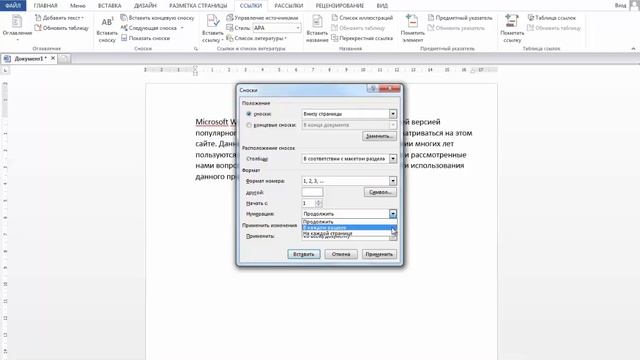Switch to the ВИД tab
This screenshot has width=640, height=360.
(382, 6)
